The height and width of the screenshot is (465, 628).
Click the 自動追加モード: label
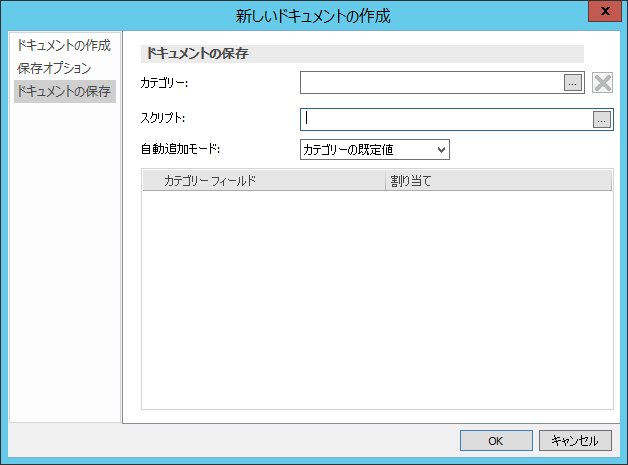click(180, 149)
